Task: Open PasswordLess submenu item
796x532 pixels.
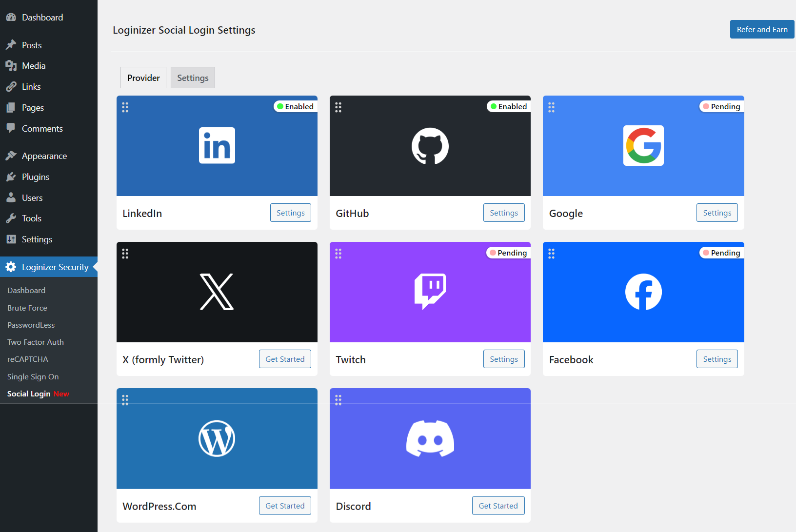Action: [x=31, y=325]
